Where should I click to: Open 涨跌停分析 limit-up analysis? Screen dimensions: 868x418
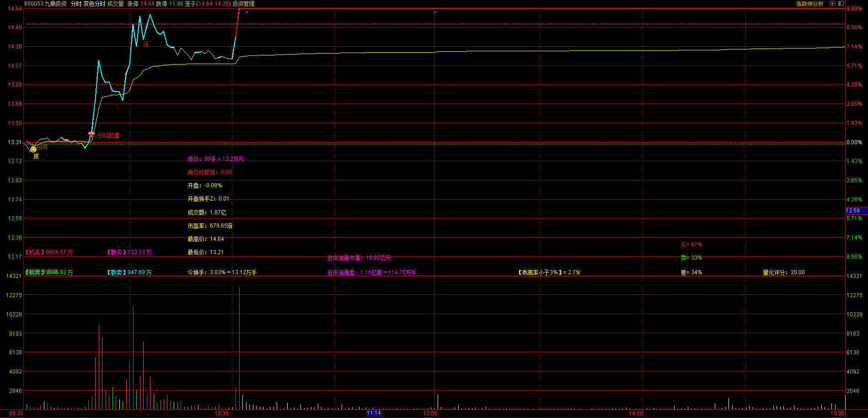click(809, 4)
